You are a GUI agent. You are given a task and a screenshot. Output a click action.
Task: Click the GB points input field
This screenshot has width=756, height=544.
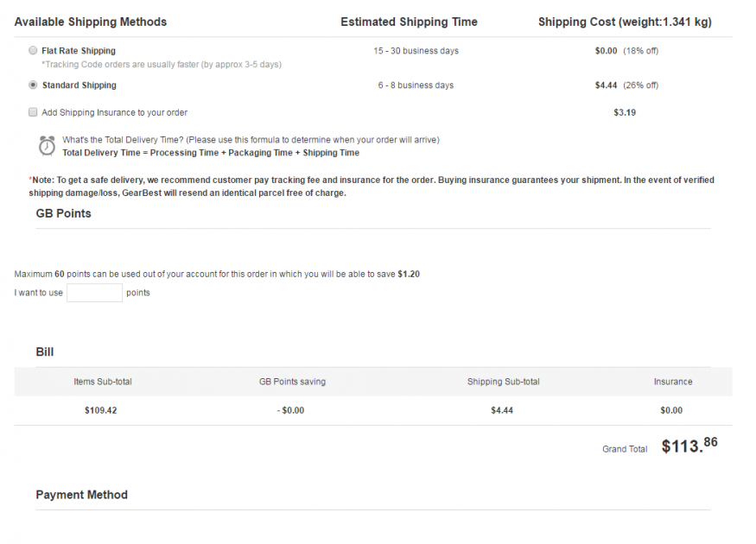point(94,293)
